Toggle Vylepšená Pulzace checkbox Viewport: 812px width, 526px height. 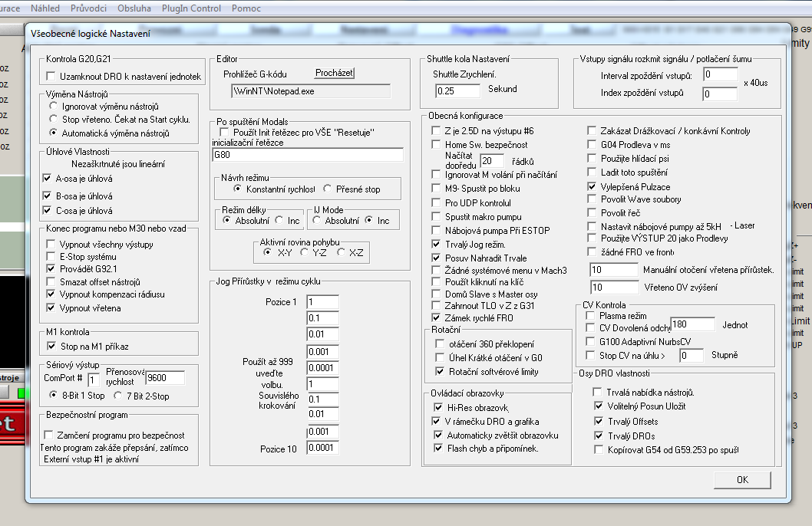coord(592,186)
